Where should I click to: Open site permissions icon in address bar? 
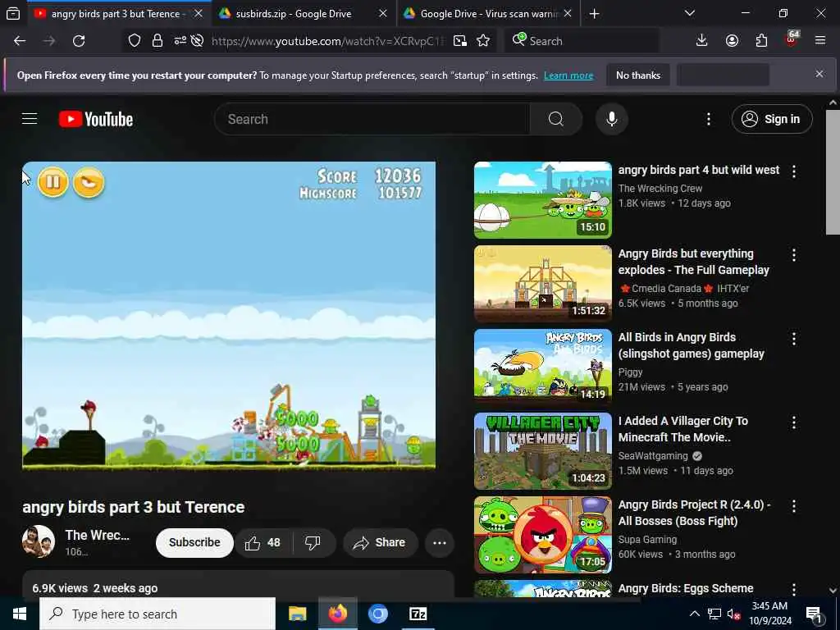[180, 41]
